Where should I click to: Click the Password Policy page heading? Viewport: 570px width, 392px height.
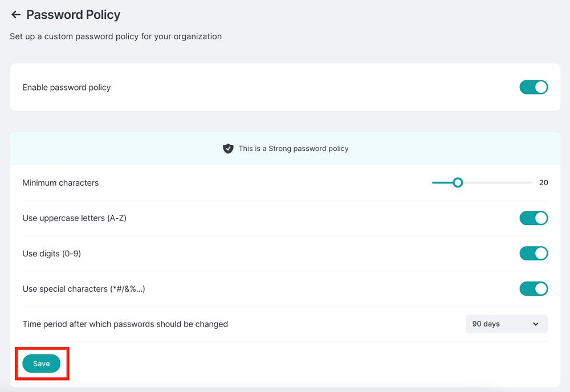coord(73,15)
